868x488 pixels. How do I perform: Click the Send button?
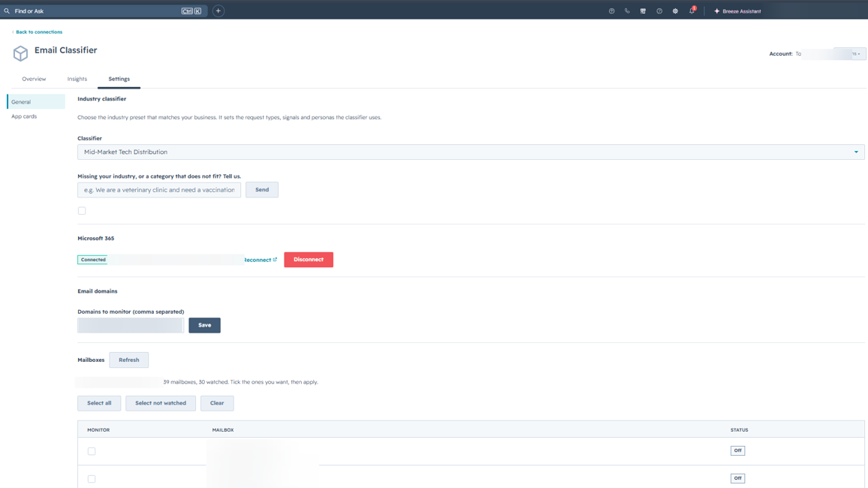click(x=262, y=190)
